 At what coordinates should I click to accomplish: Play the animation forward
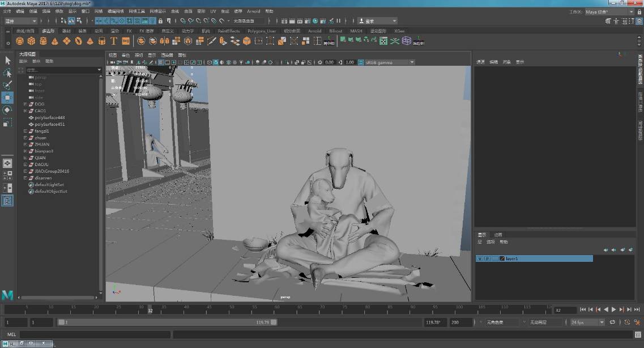613,309
